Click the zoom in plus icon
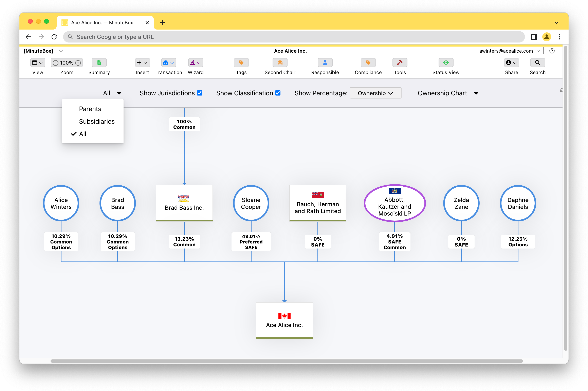This screenshot has height=391, width=588. coord(78,63)
